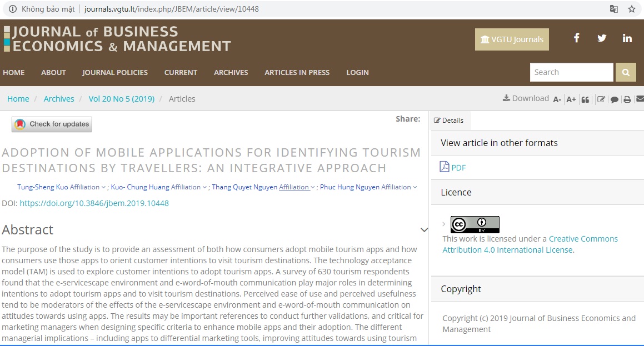This screenshot has width=644, height=346.
Task: Click the browser address bar URL
Action: pos(171,9)
